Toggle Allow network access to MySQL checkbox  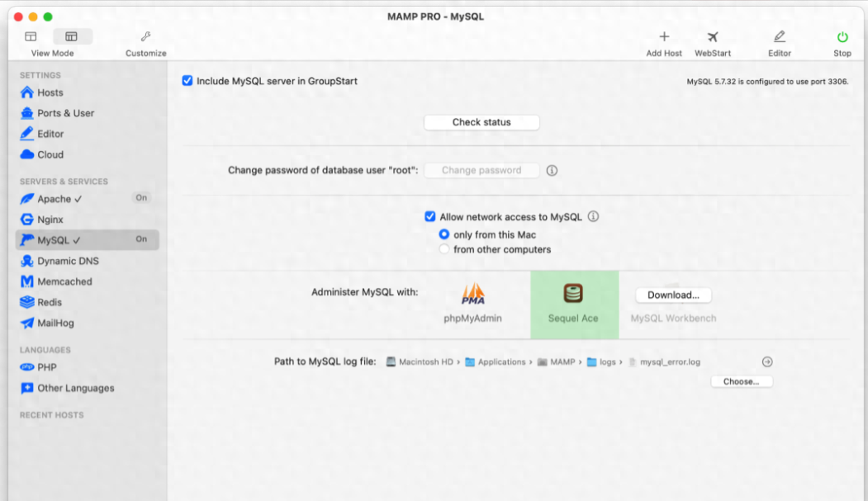(430, 216)
